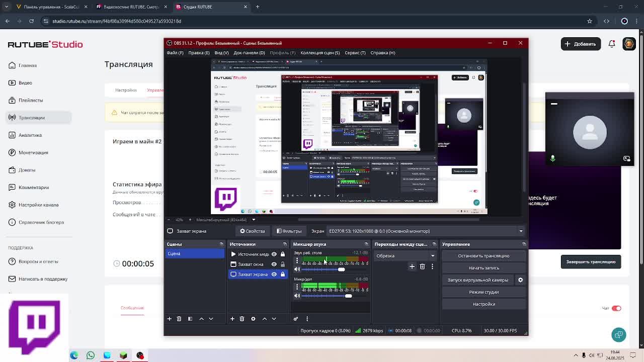Enable Режим студии

click(x=484, y=292)
